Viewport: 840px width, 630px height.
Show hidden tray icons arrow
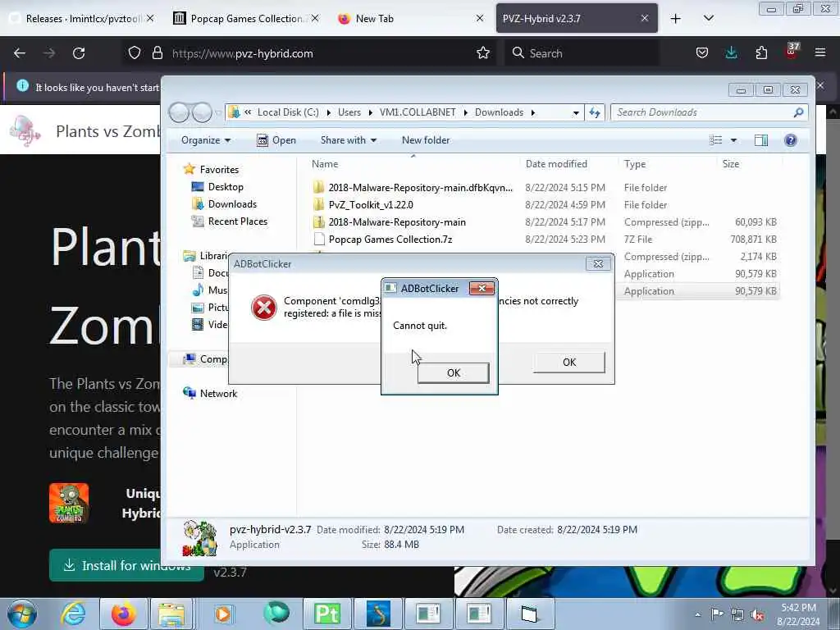[x=697, y=614]
